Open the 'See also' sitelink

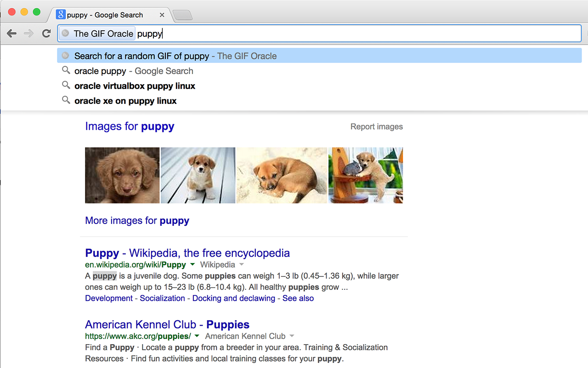click(298, 298)
